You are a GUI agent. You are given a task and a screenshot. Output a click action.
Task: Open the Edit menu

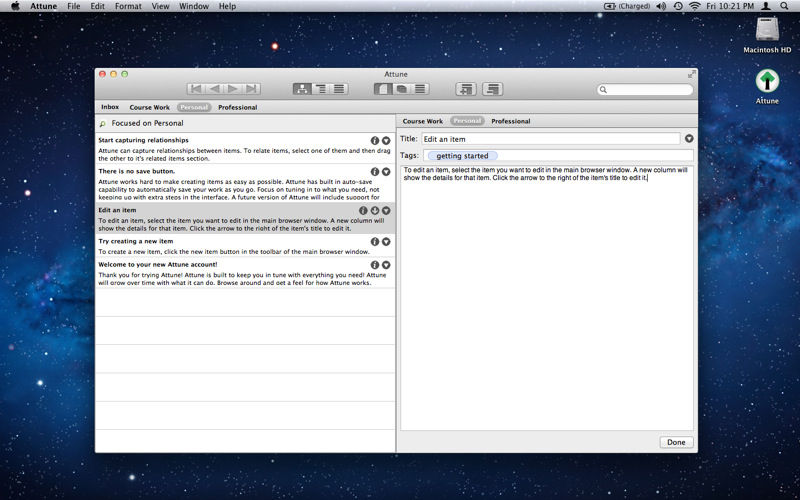[x=97, y=6]
